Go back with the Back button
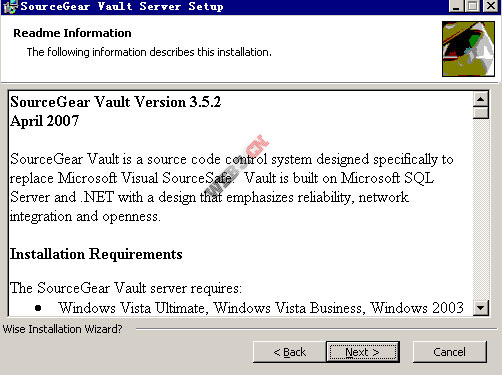Viewport: 502px width, 375px height. tap(289, 352)
